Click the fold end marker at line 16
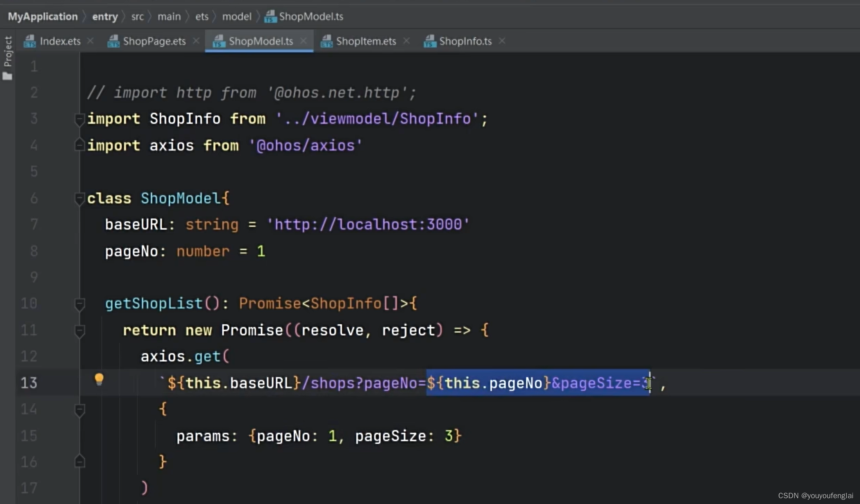Image resolution: width=860 pixels, height=504 pixels. 80,461
